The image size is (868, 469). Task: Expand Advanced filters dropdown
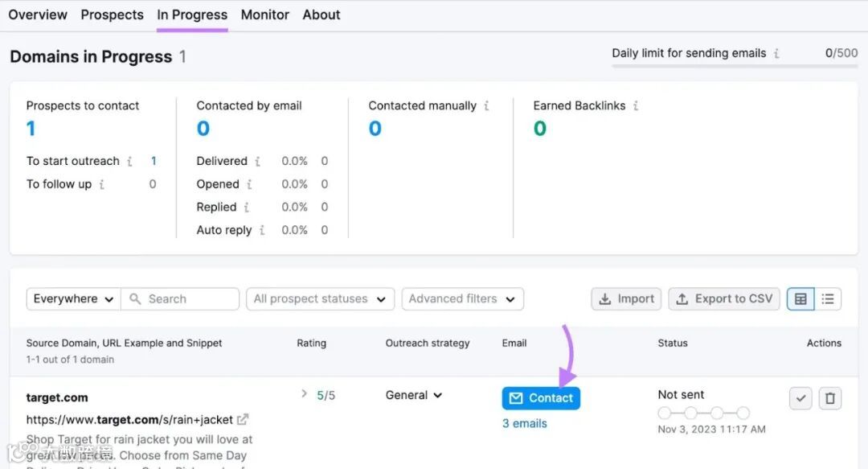click(462, 299)
